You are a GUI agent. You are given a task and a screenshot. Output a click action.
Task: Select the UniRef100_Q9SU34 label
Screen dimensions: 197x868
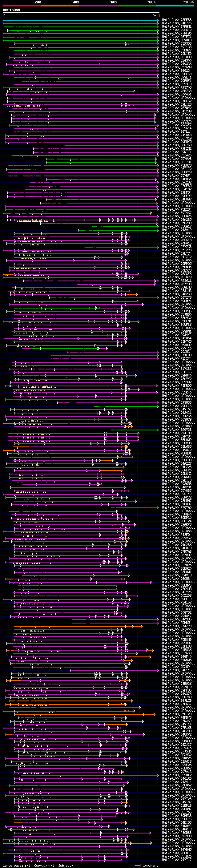(x=177, y=352)
